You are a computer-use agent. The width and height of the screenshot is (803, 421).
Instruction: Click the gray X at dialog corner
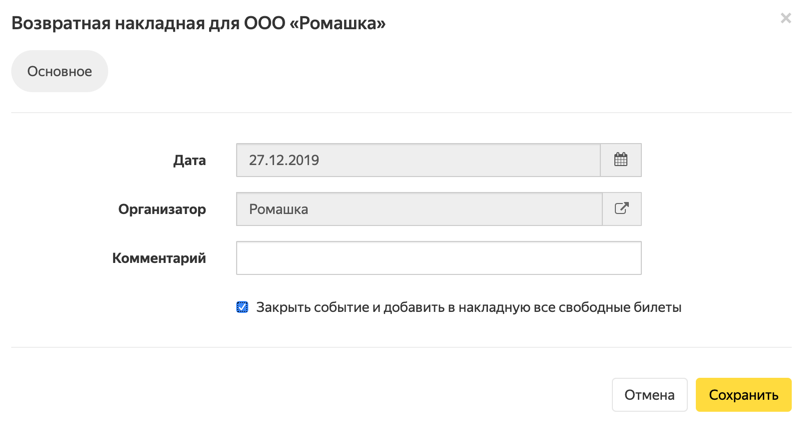[786, 18]
